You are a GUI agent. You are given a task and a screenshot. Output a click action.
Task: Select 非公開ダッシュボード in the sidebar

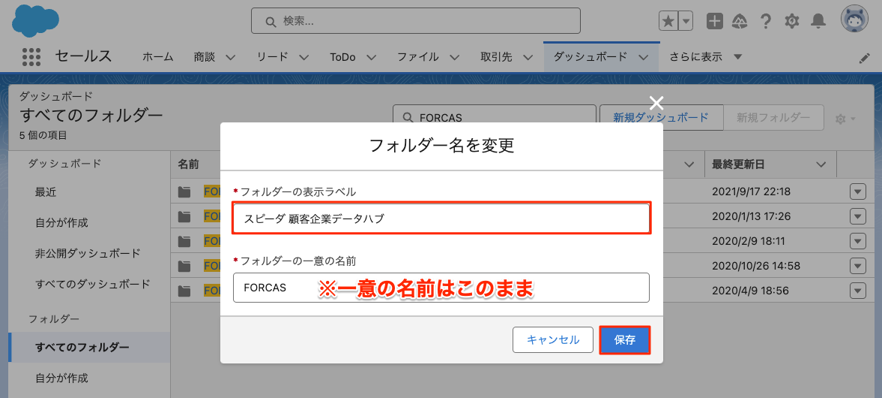point(88,253)
